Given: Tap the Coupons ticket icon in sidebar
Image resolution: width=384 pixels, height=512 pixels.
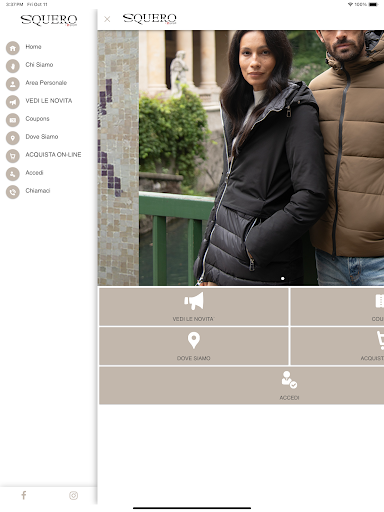Looking at the screenshot, I should (x=13, y=120).
